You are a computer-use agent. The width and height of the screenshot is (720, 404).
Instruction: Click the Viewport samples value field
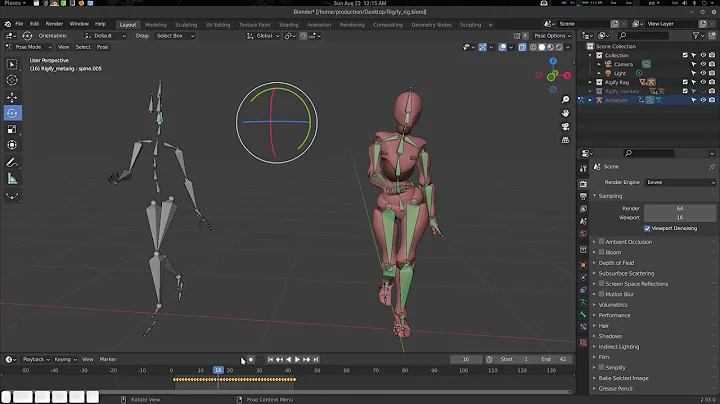(680, 218)
